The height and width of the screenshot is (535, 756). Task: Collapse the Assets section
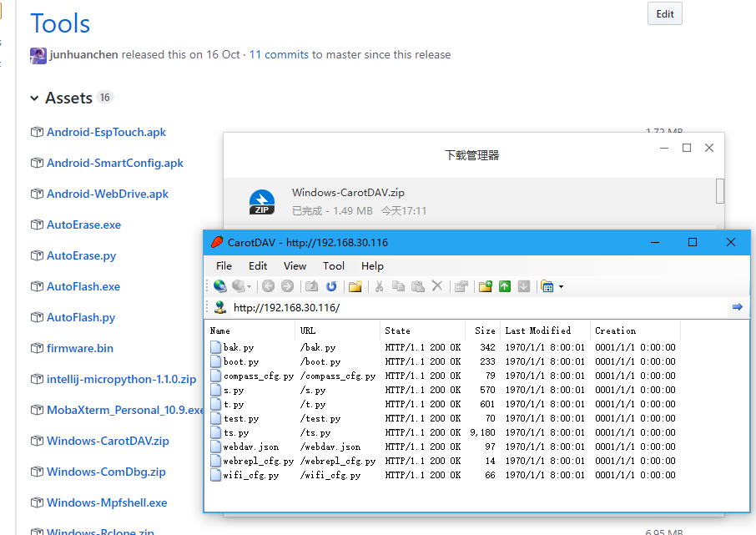[x=34, y=98]
